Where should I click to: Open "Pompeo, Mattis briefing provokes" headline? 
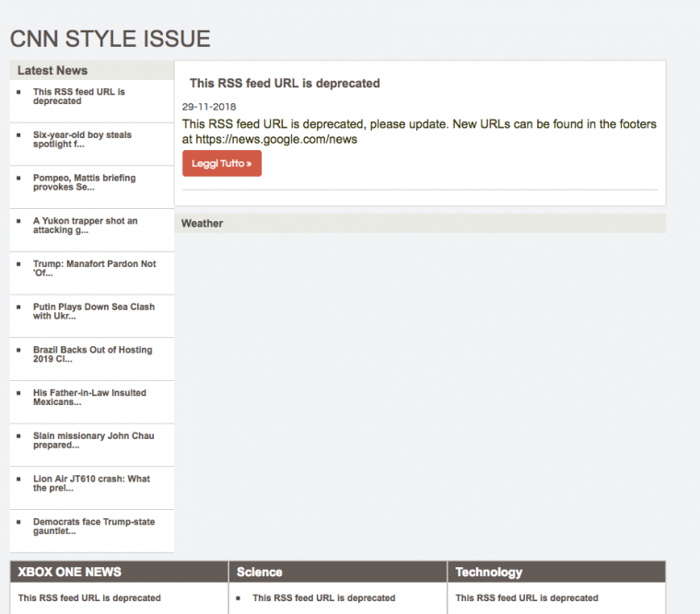(84, 182)
